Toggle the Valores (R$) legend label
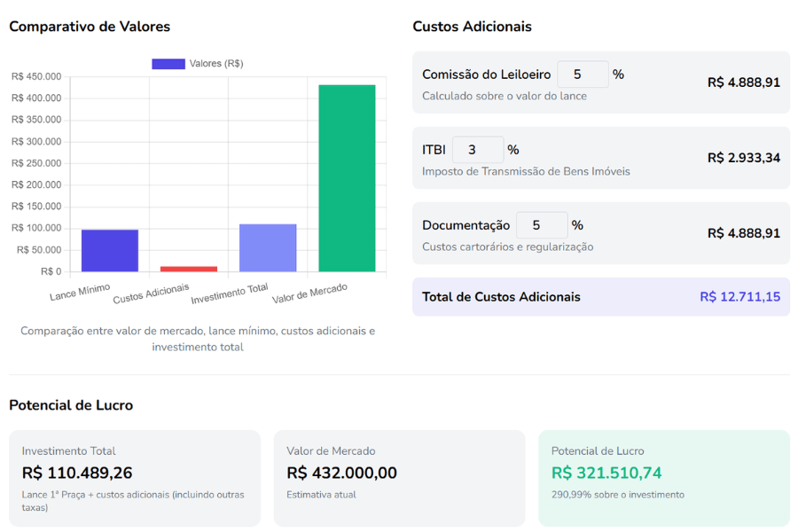The image size is (798, 532). point(216,64)
